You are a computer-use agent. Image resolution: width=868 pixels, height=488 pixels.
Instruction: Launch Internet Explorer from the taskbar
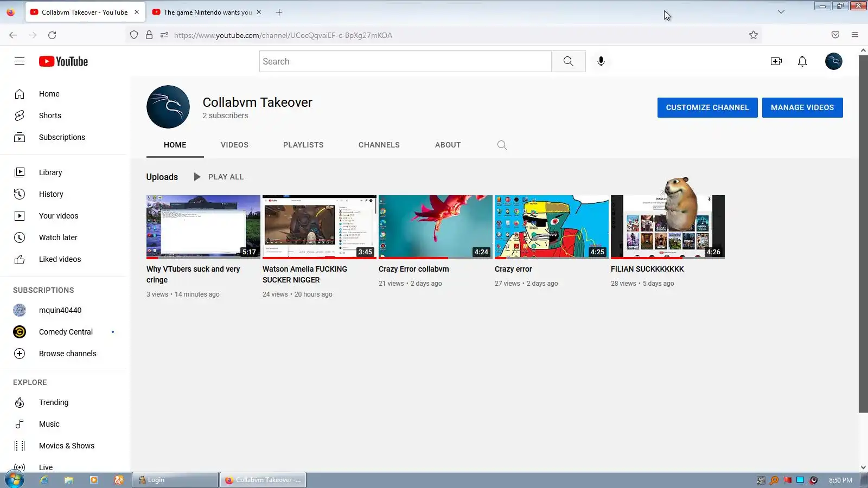44,480
